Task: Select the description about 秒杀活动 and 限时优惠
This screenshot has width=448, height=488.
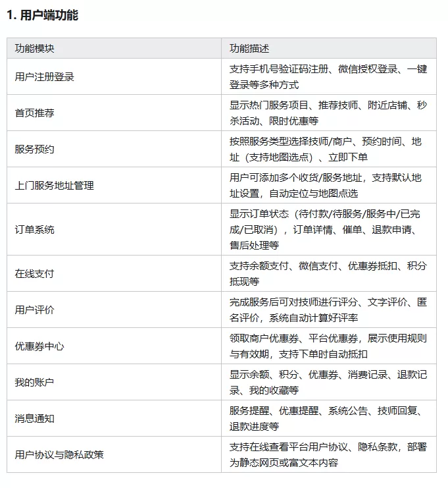Action: coord(328,113)
